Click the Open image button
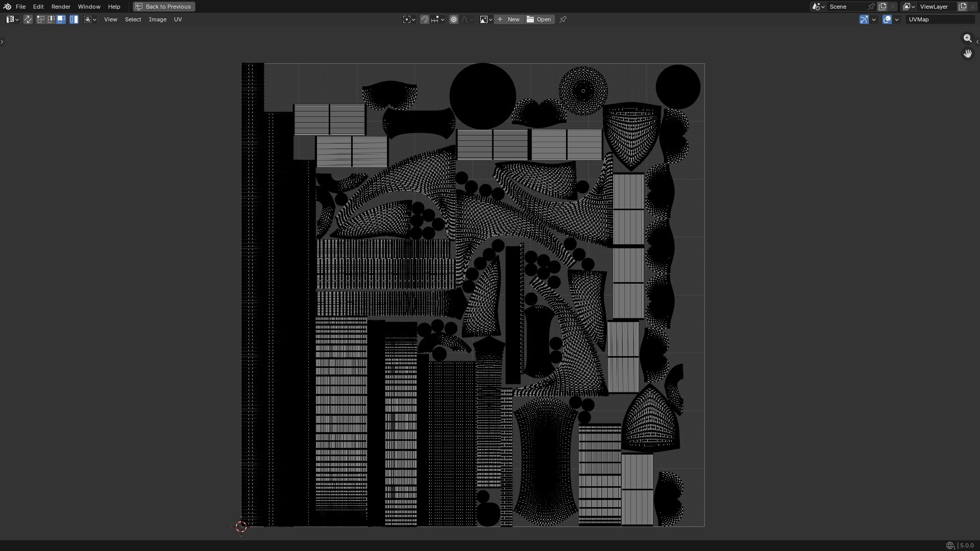This screenshot has height=551, width=980. point(539,19)
